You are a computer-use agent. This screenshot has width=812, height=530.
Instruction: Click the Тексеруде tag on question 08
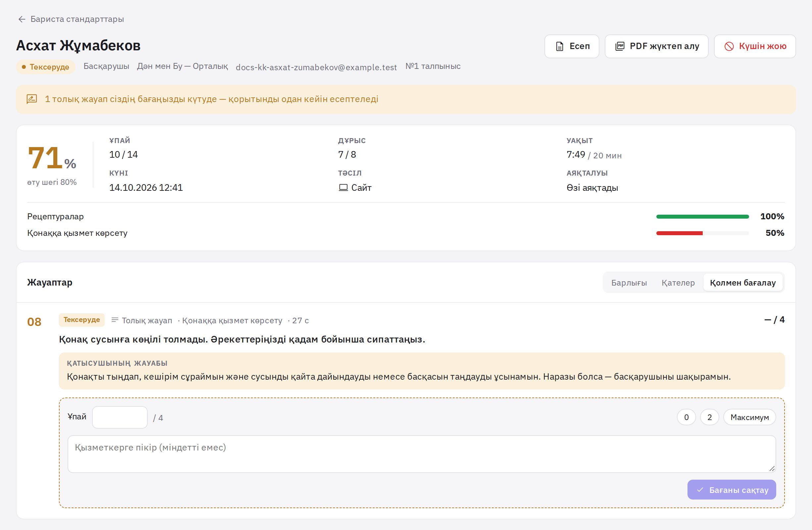tap(81, 320)
